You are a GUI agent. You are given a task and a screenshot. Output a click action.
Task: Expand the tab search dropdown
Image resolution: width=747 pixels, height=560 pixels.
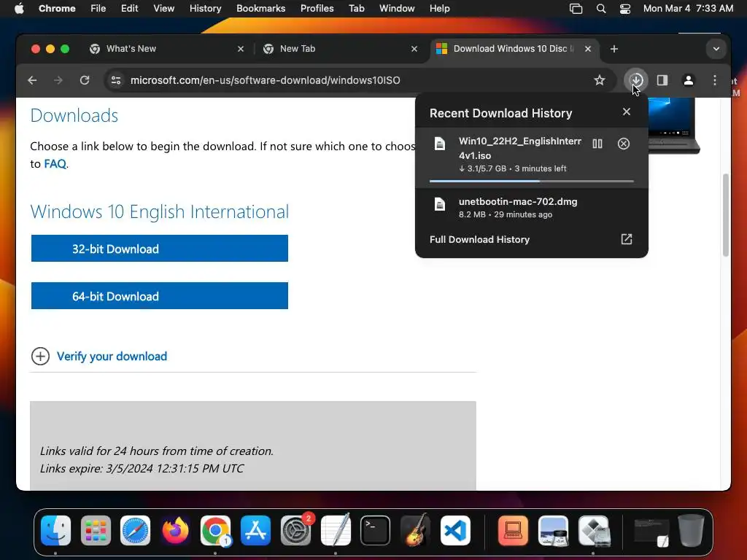pyautogui.click(x=716, y=49)
